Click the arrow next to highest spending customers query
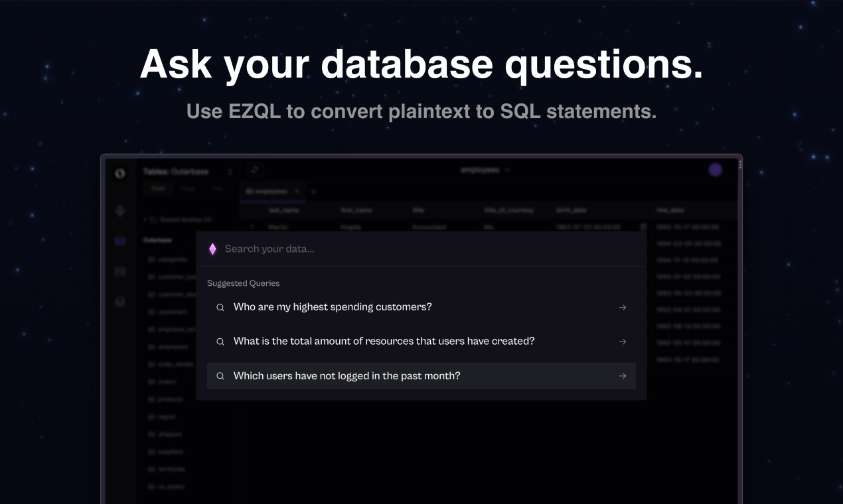Image resolution: width=843 pixels, height=504 pixels. 623,308
